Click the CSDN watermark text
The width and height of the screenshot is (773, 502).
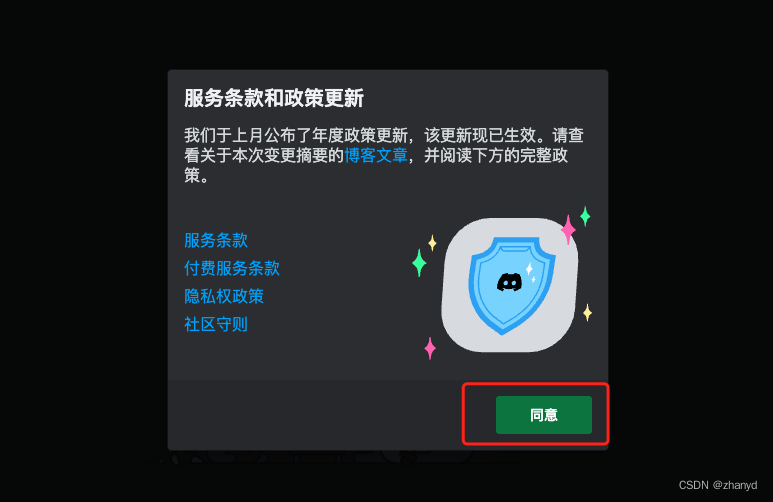(694, 485)
